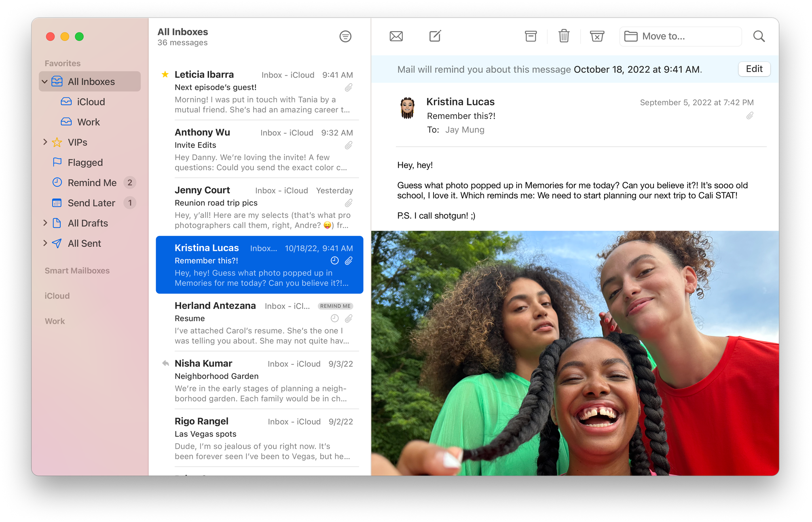The width and height of the screenshot is (812, 522).
Task: Click the paperclip attachment icon on Kristina's message
Action: 348,261
